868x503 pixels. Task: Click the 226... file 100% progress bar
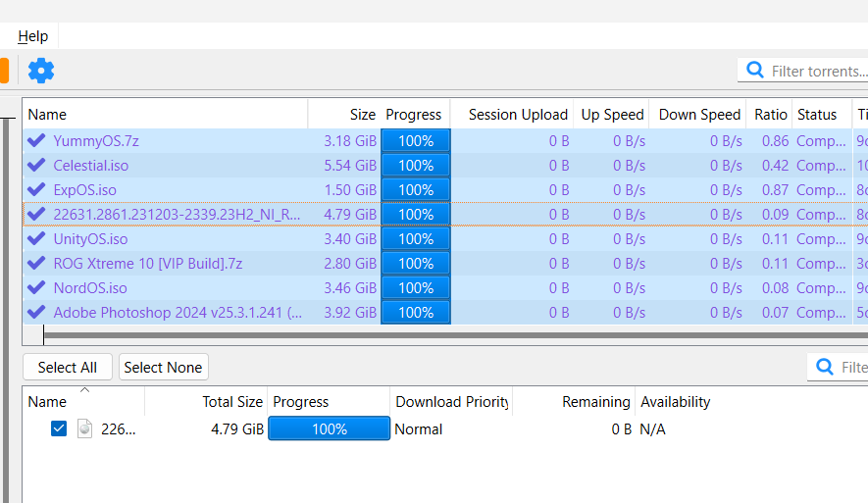point(329,428)
